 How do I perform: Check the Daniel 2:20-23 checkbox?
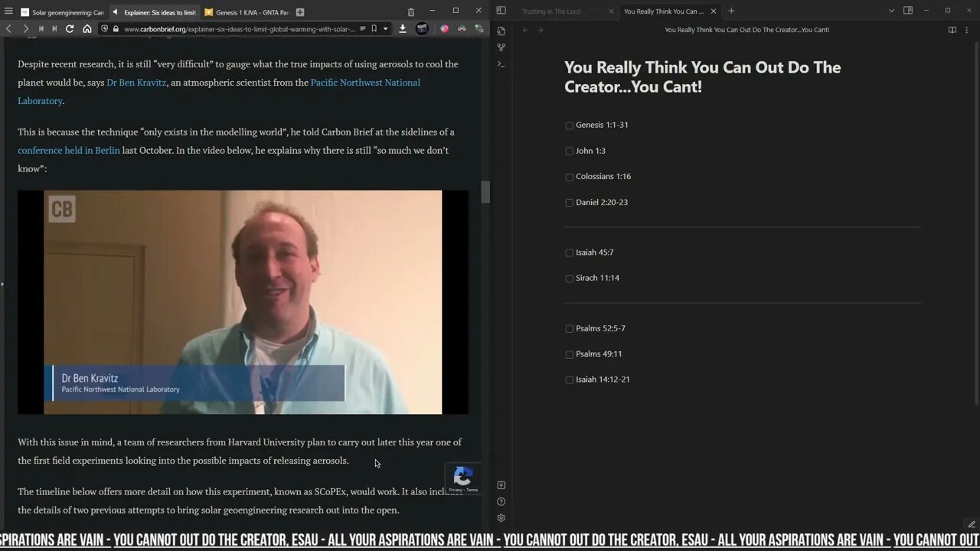569,203
